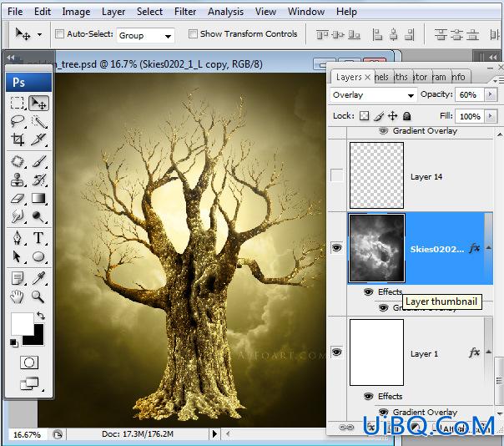Click the Lock transparent pixels icon

364,116
